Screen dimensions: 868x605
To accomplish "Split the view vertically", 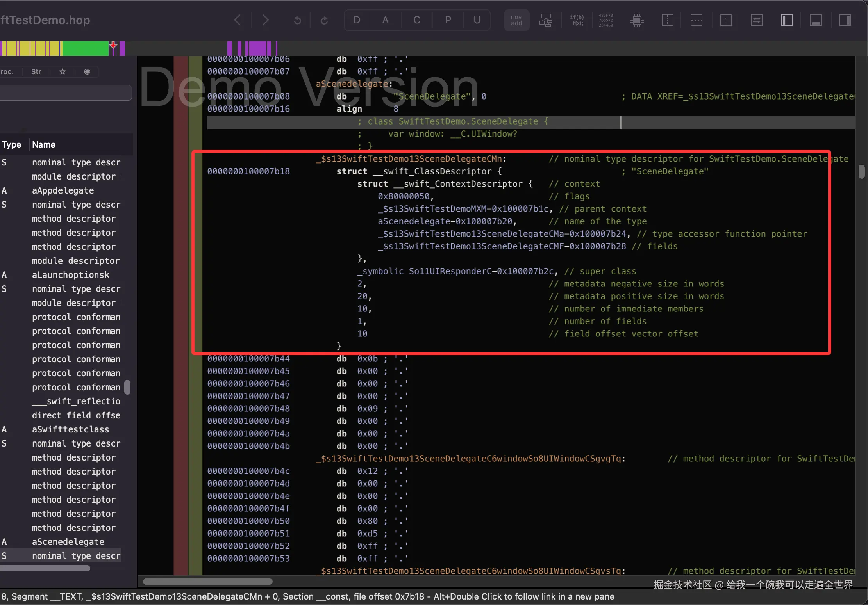I will (x=667, y=20).
